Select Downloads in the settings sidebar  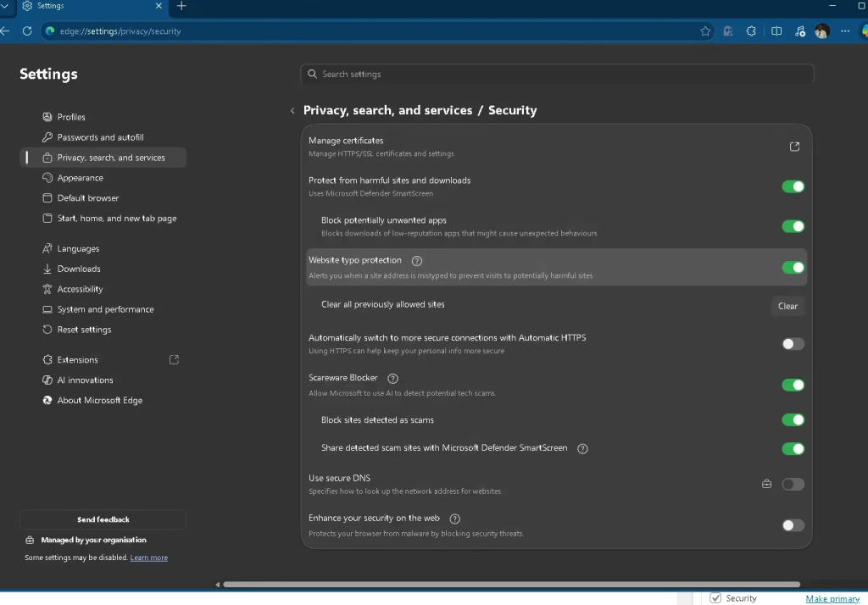click(x=79, y=269)
